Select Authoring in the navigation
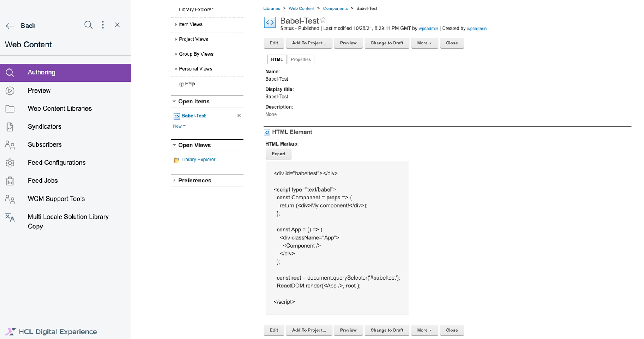The height and width of the screenshot is (339, 644). pyautogui.click(x=66, y=73)
